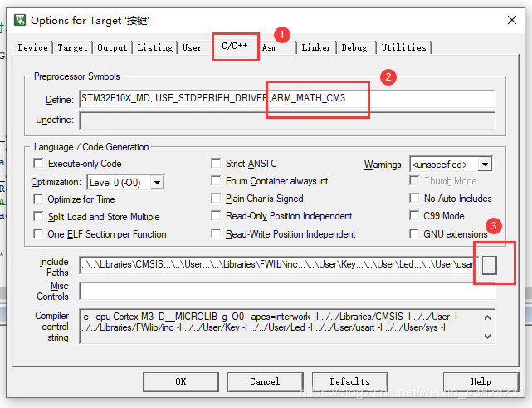The width and height of the screenshot is (532, 408).
Task: Switch to the Device tab
Action: [x=33, y=47]
